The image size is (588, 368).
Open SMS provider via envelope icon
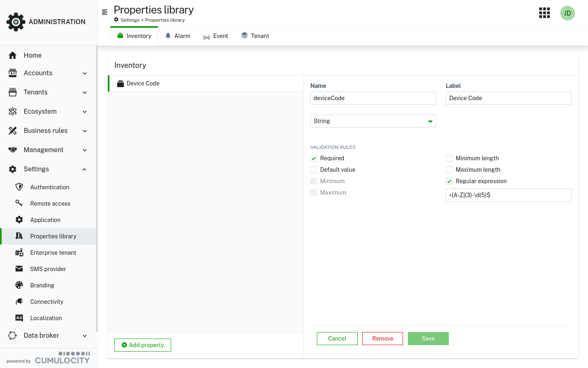(19, 269)
